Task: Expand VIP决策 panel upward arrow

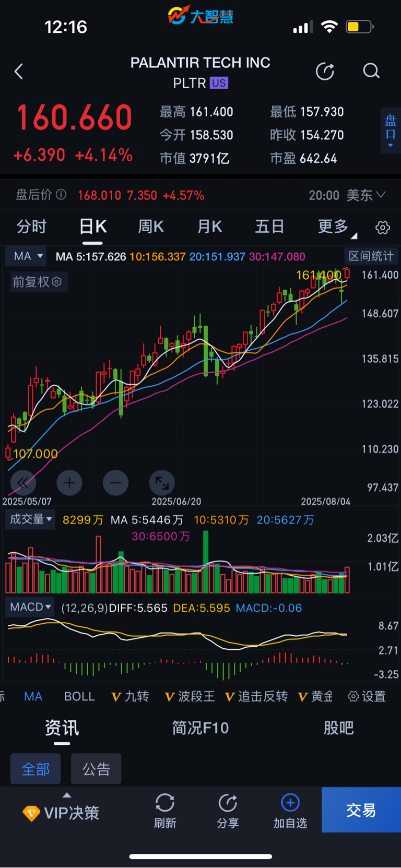Action: pyautogui.click(x=67, y=795)
